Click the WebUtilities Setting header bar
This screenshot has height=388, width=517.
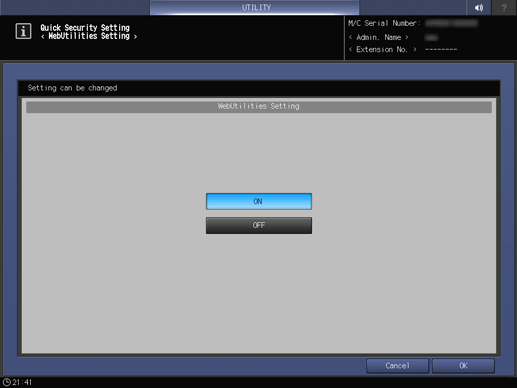[x=259, y=107]
